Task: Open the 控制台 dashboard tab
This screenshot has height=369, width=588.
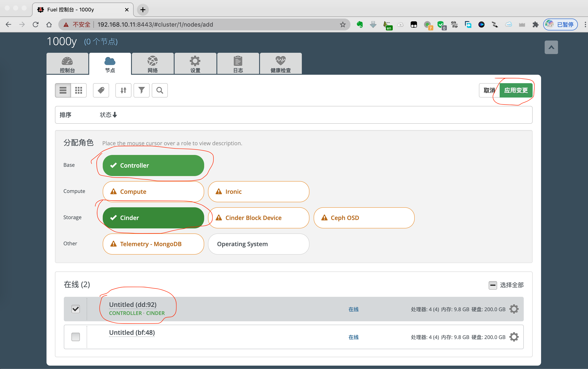Action: [67, 64]
